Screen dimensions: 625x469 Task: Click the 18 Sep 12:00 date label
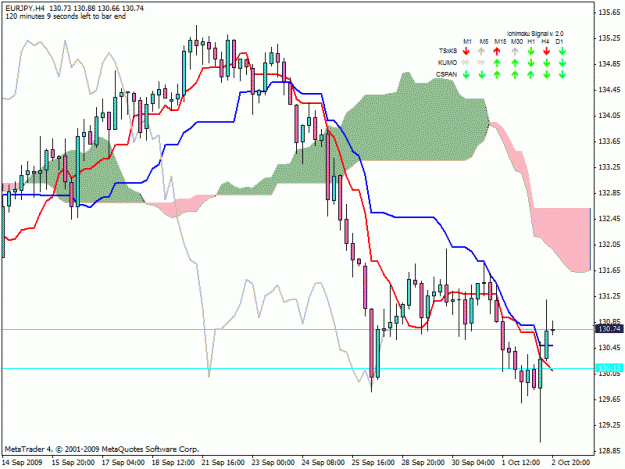pyautogui.click(x=173, y=463)
